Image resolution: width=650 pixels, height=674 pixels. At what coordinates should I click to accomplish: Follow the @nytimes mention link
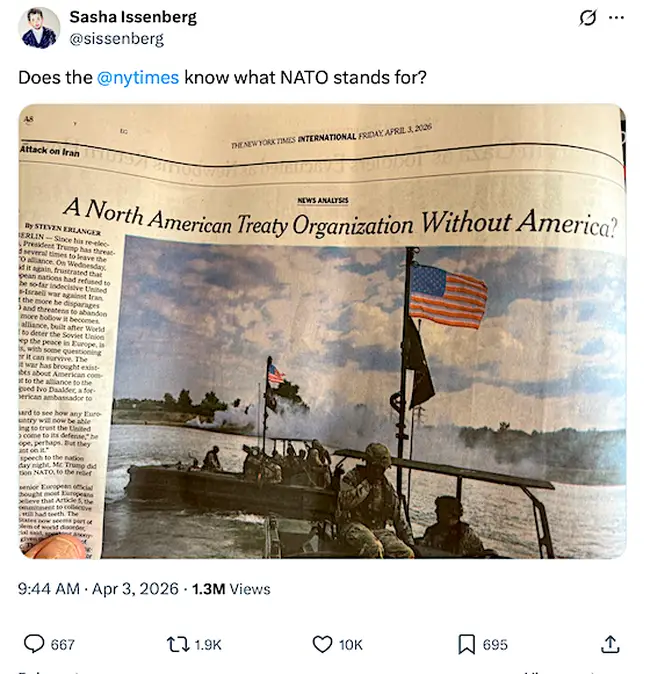[139, 77]
